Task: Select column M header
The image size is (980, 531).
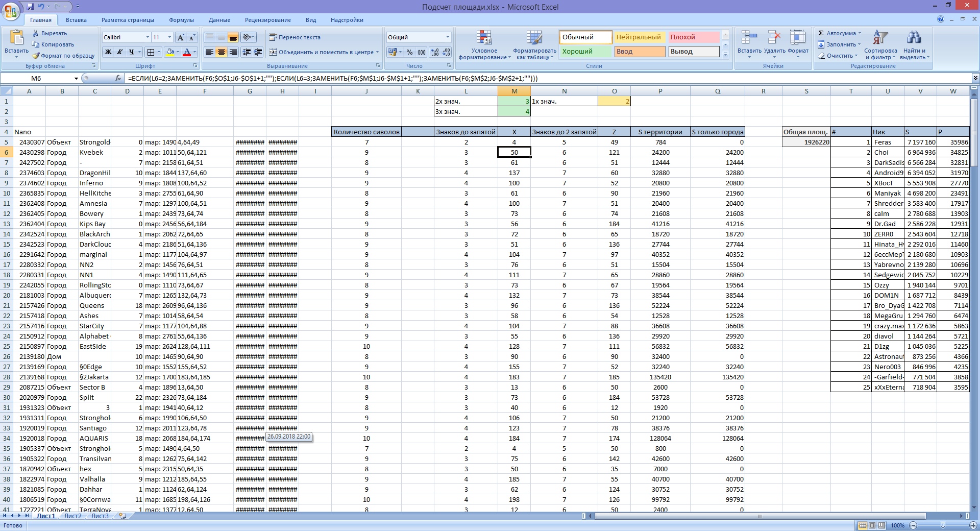Action: click(514, 91)
